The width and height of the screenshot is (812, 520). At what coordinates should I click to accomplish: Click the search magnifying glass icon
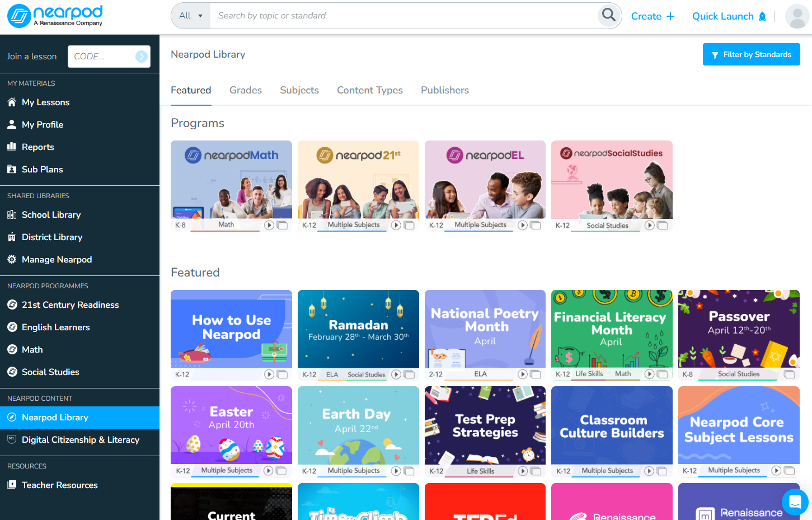point(608,15)
